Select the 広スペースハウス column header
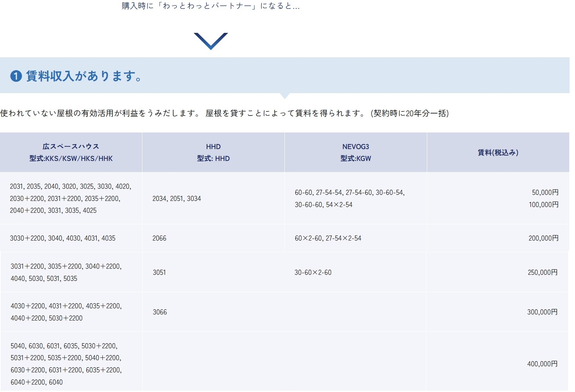The height and width of the screenshot is (392, 575). (x=71, y=152)
